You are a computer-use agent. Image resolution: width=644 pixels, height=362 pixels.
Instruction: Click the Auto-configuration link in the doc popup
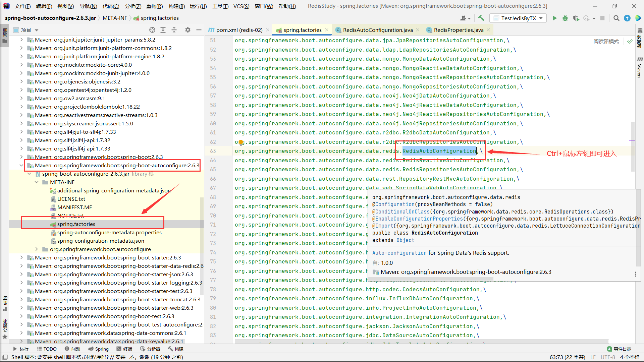click(399, 253)
